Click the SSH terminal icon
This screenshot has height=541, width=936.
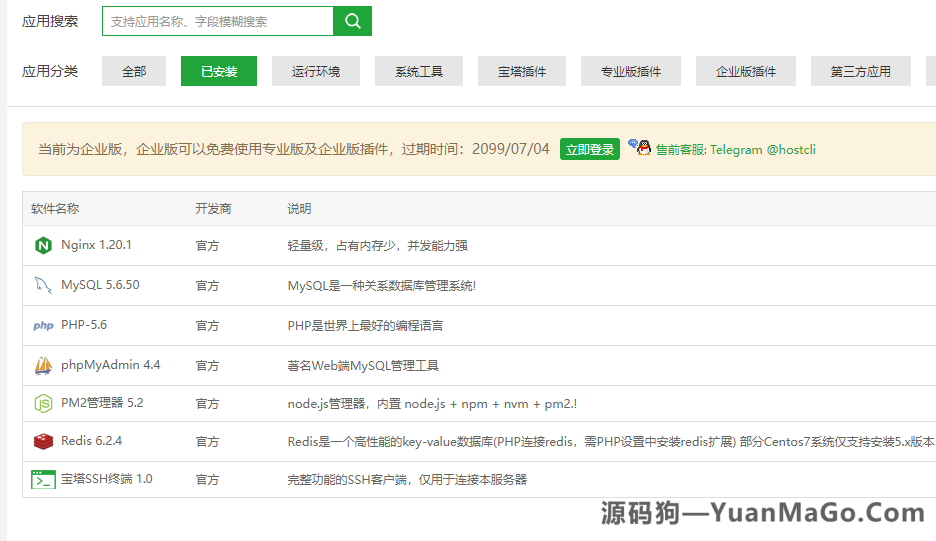[x=43, y=479]
